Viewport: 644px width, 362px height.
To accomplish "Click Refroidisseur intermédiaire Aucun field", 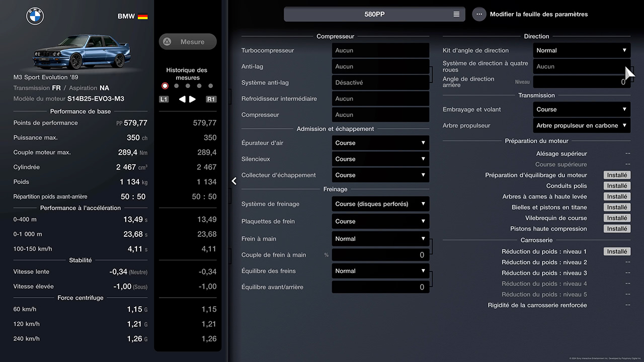I will [x=380, y=99].
